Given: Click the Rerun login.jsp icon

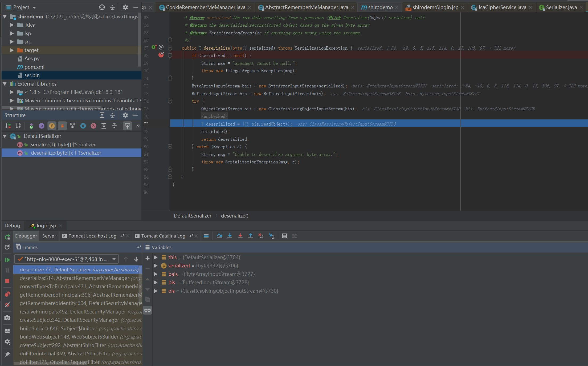Looking at the screenshot, I should point(7,237).
